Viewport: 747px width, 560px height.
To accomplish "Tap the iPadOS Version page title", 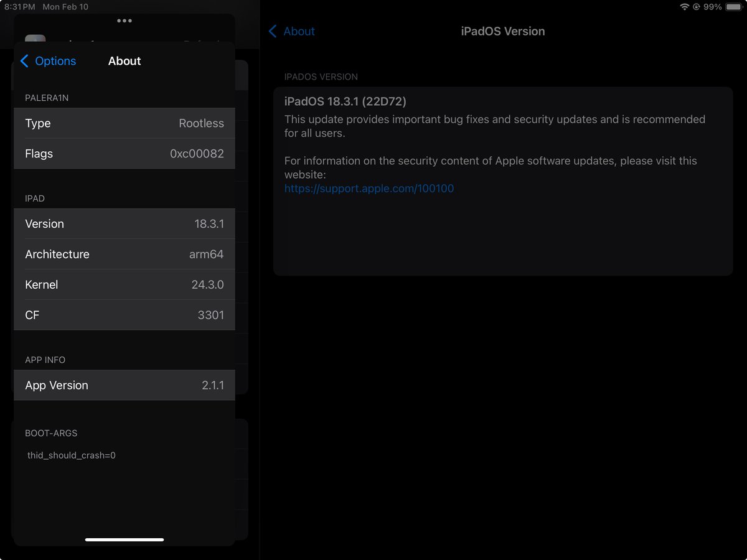I will [503, 31].
